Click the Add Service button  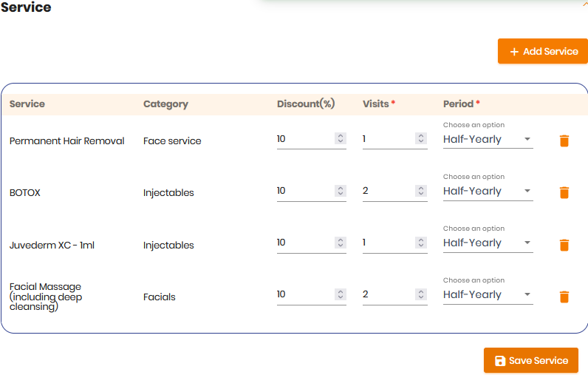543,51
